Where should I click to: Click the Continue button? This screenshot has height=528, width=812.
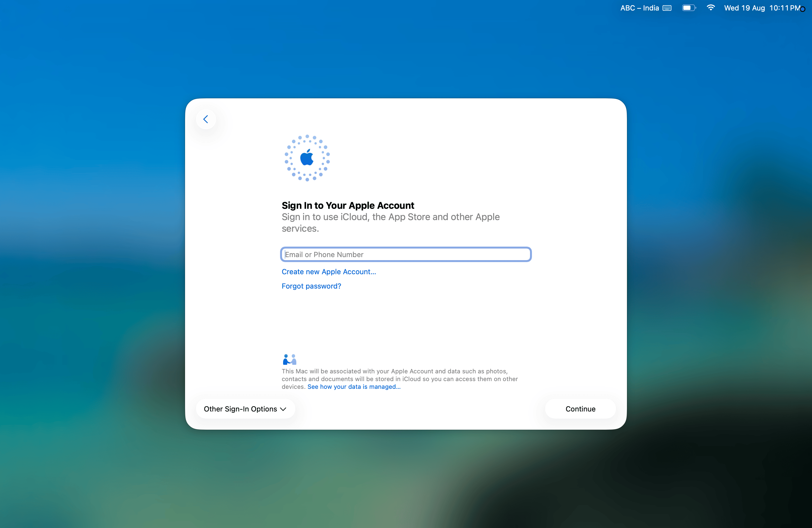580,409
